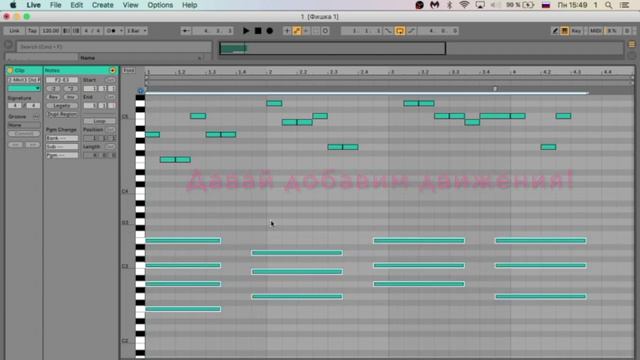Toggle the clip Loop switch

click(99, 121)
